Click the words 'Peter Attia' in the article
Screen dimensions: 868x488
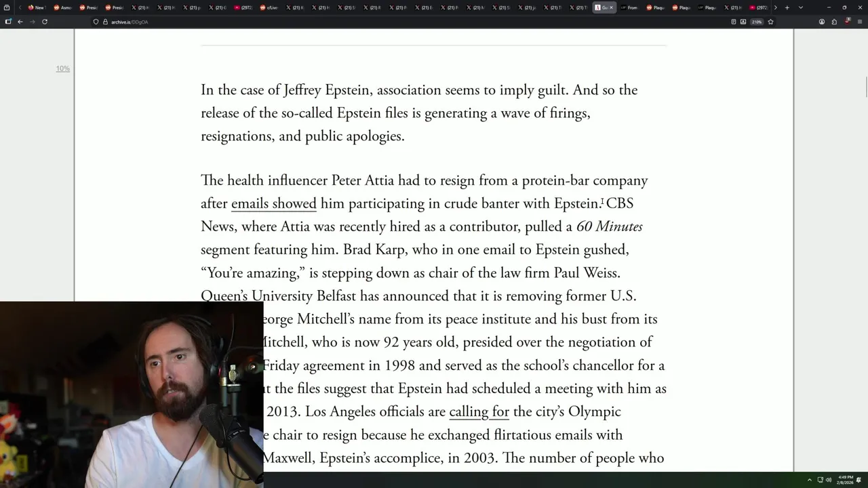(363, 180)
